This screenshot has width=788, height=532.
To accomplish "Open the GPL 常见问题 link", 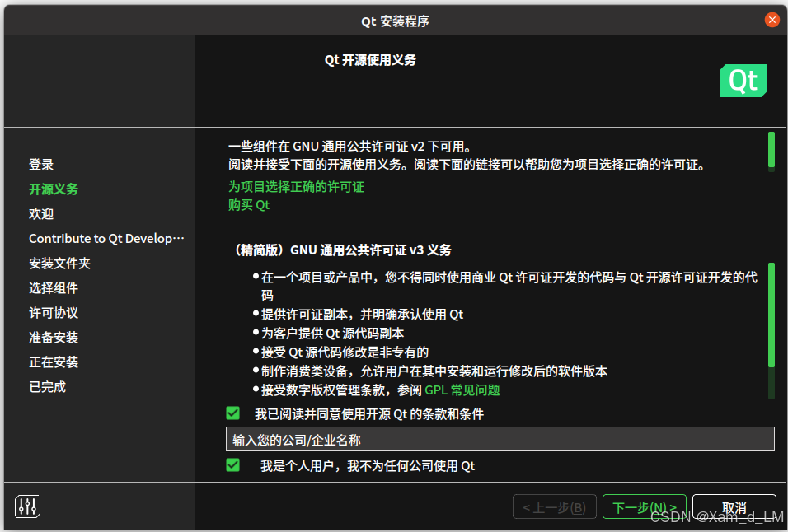I will coord(462,390).
